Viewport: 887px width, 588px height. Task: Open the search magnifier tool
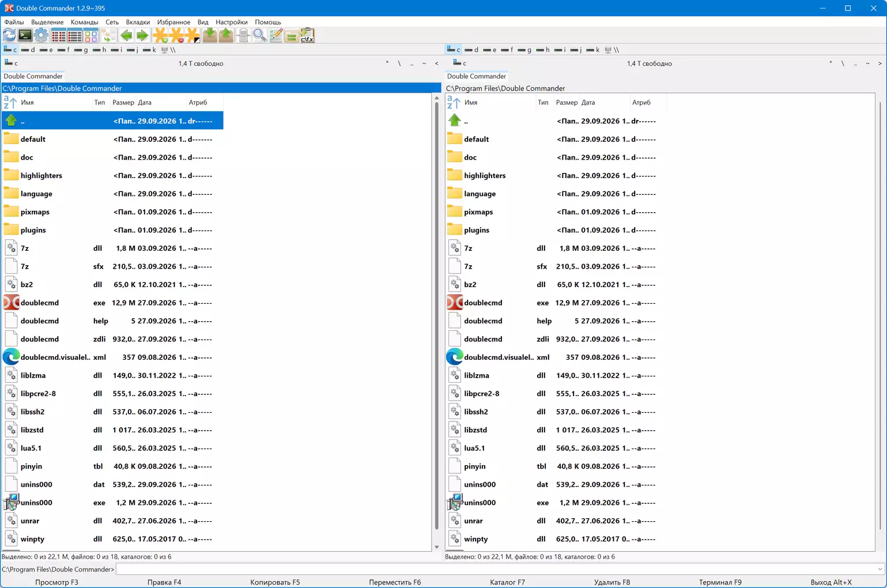point(259,36)
